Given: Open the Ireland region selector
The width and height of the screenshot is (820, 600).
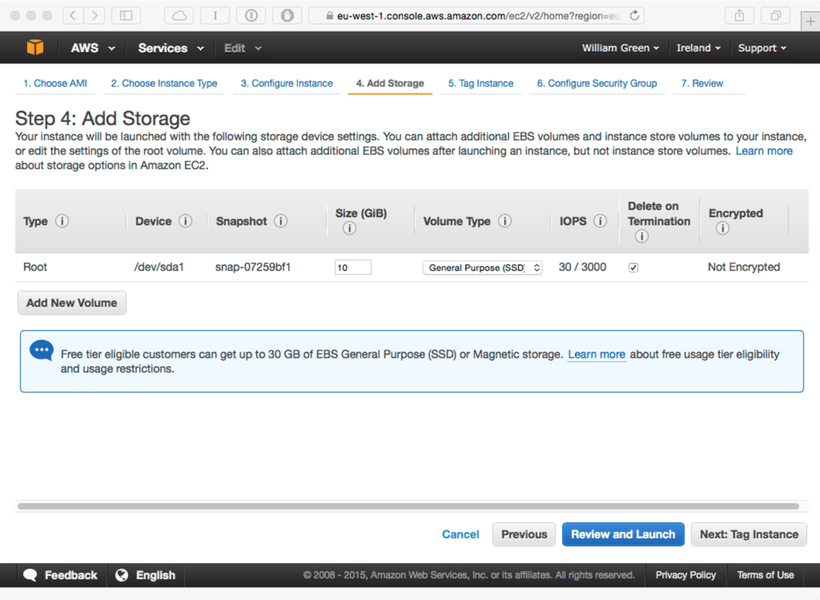Looking at the screenshot, I should point(699,48).
